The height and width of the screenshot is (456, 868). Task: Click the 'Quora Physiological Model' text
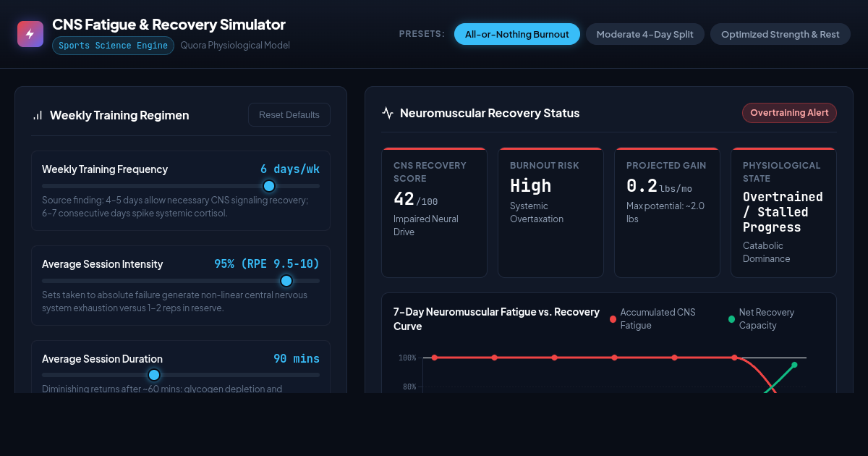tap(235, 46)
